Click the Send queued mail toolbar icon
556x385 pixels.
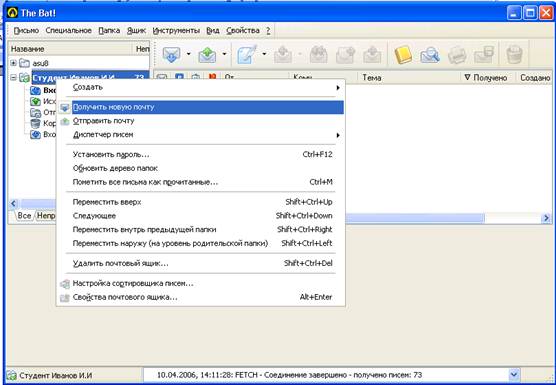(207, 54)
